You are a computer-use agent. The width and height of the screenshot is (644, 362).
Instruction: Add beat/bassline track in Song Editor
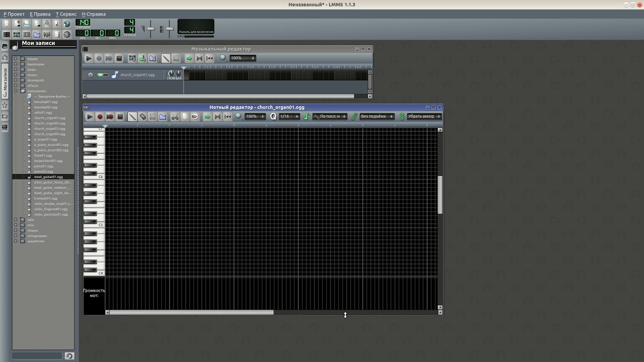coord(132,58)
